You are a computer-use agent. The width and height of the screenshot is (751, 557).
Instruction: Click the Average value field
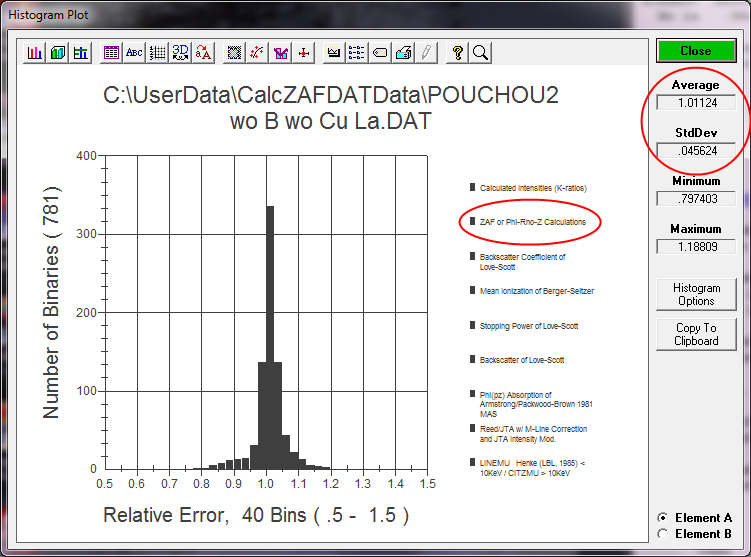point(696,102)
